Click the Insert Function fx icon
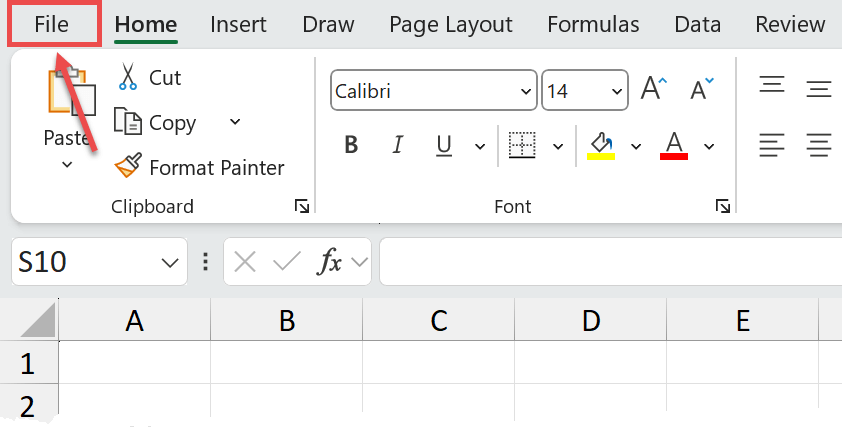This screenshot has width=842, height=434. pyautogui.click(x=330, y=262)
